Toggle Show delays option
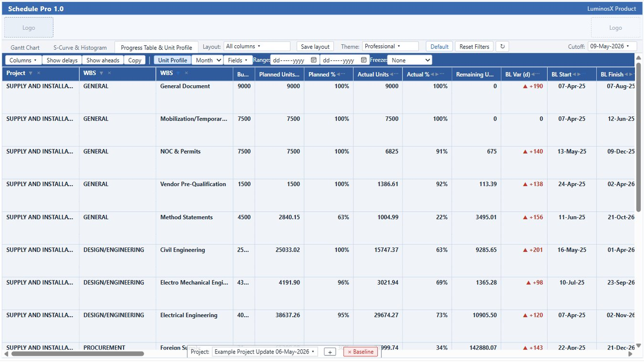The height and width of the screenshot is (362, 644). coord(62,60)
